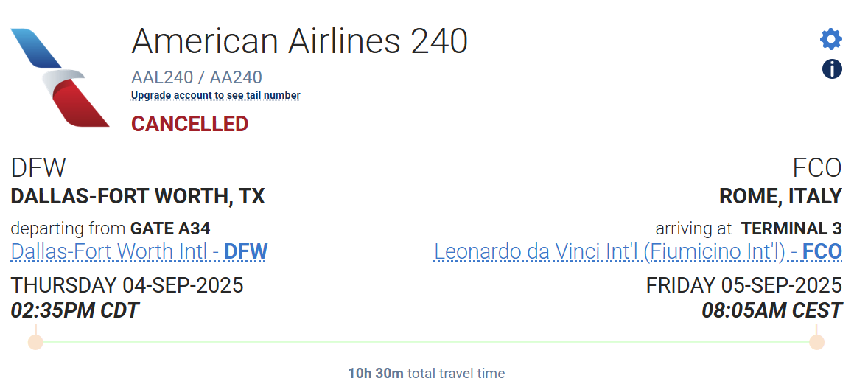Image resolution: width=868 pixels, height=384 pixels.
Task: Click the TERMINAL 3 arrival text
Action: [x=791, y=228]
